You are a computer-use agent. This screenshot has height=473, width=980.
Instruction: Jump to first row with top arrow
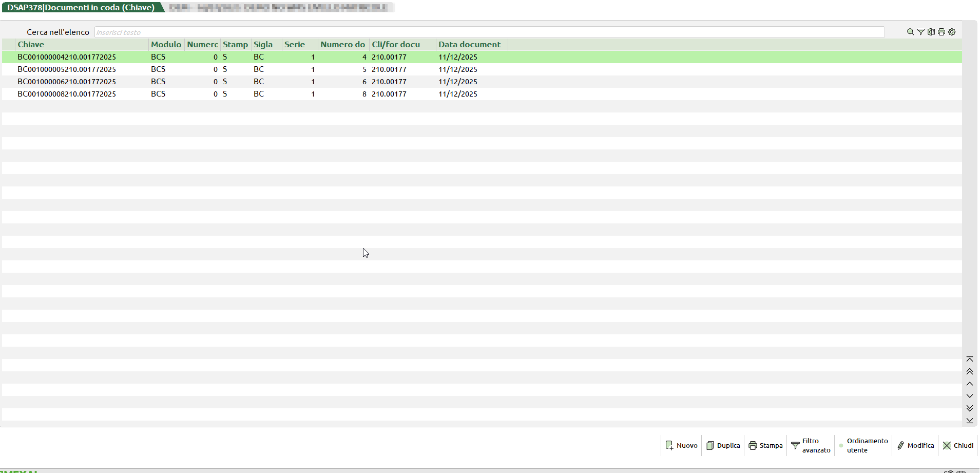click(969, 359)
